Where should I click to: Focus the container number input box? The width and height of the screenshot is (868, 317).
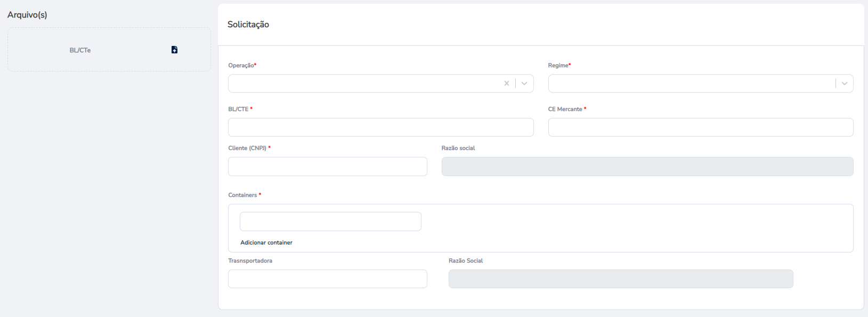330,221
